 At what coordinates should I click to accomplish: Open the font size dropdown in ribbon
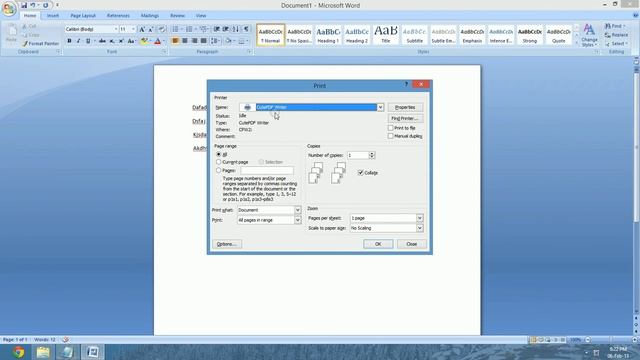(133, 29)
